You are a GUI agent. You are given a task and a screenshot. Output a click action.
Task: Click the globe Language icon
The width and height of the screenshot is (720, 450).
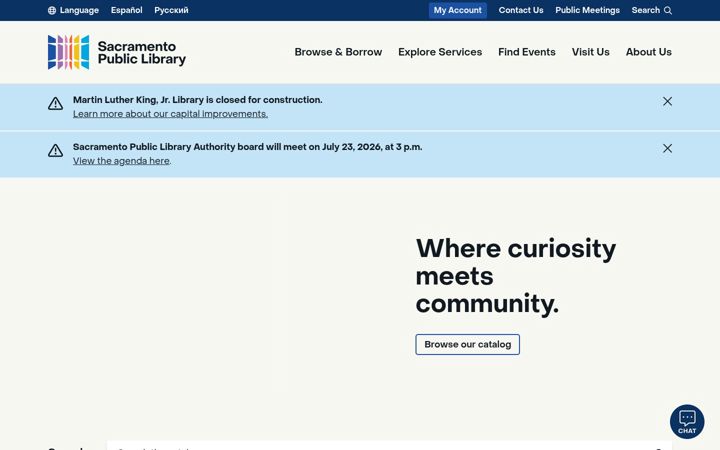click(52, 10)
